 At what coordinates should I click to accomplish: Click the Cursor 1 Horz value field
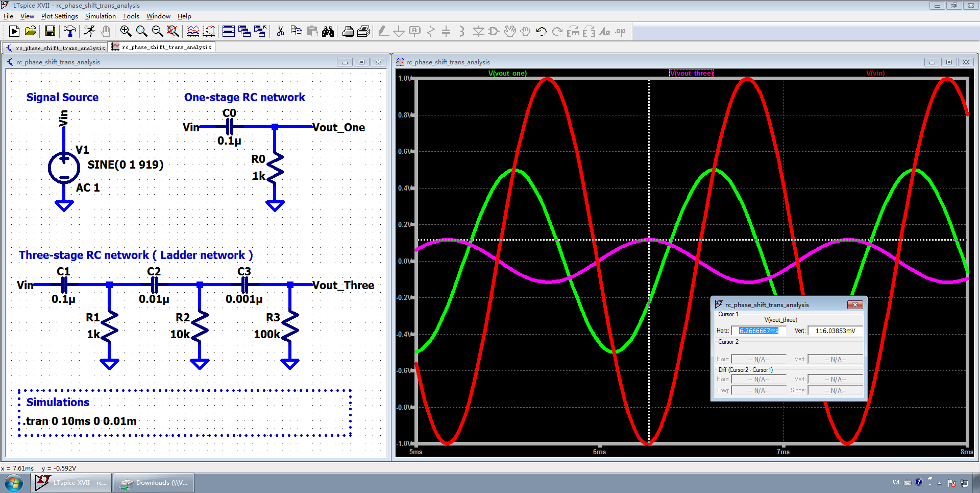click(758, 331)
